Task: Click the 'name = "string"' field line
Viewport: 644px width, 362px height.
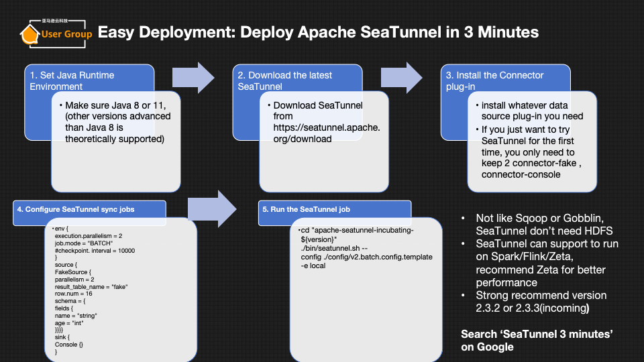Action: (76, 316)
